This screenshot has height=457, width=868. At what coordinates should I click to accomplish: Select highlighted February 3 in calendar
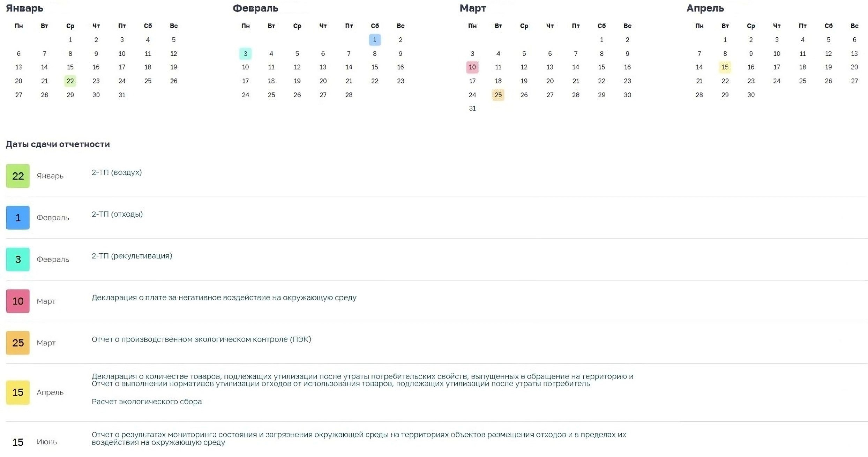(246, 54)
